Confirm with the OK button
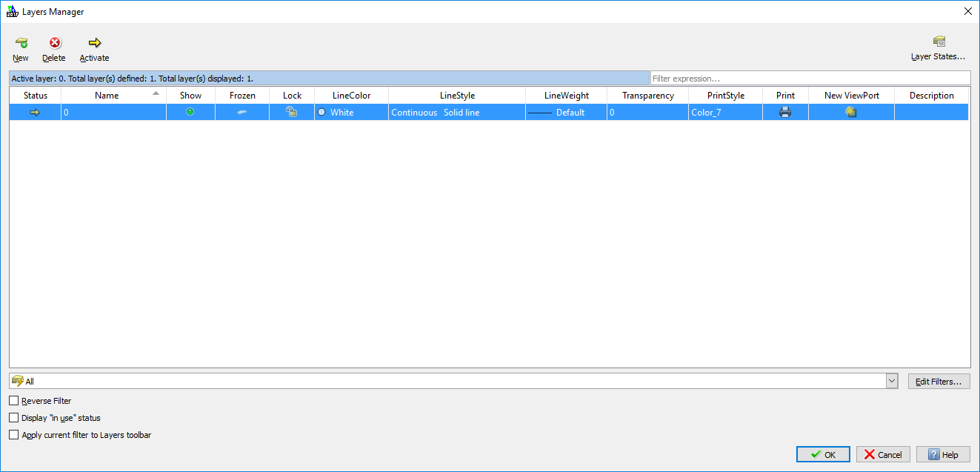The width and height of the screenshot is (980, 472). pos(823,454)
